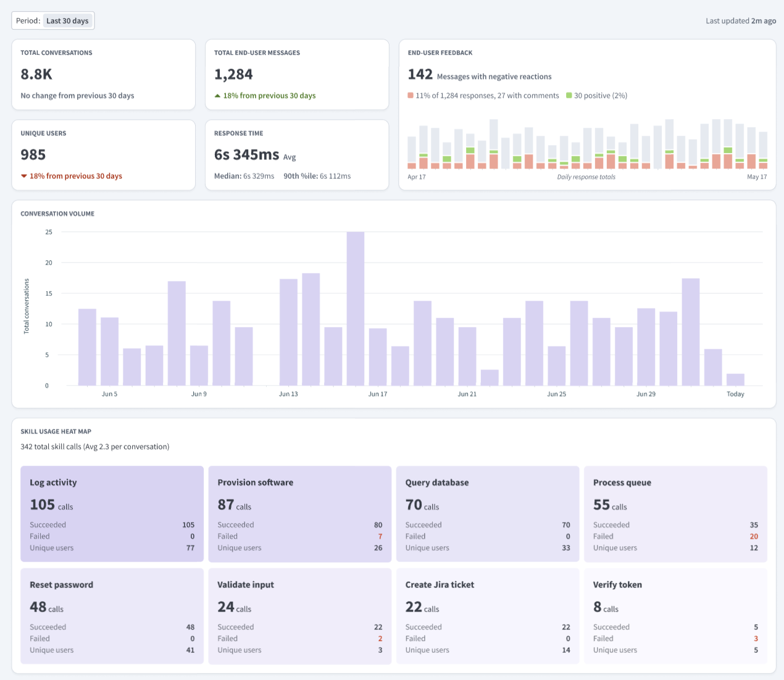This screenshot has height=680, width=784.
Task: Click the red down-triangle trend icon
Action: [x=24, y=176]
